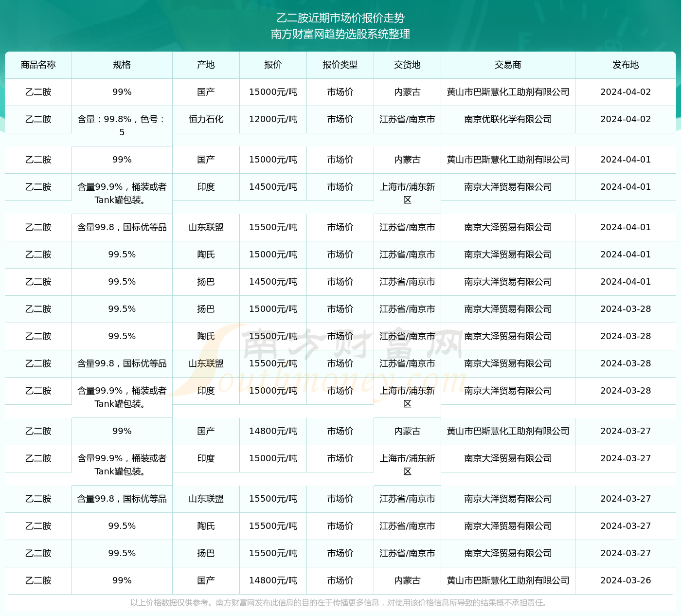
Task: Click 扬巴 in the 2024-03-27 row
Action: click(206, 553)
